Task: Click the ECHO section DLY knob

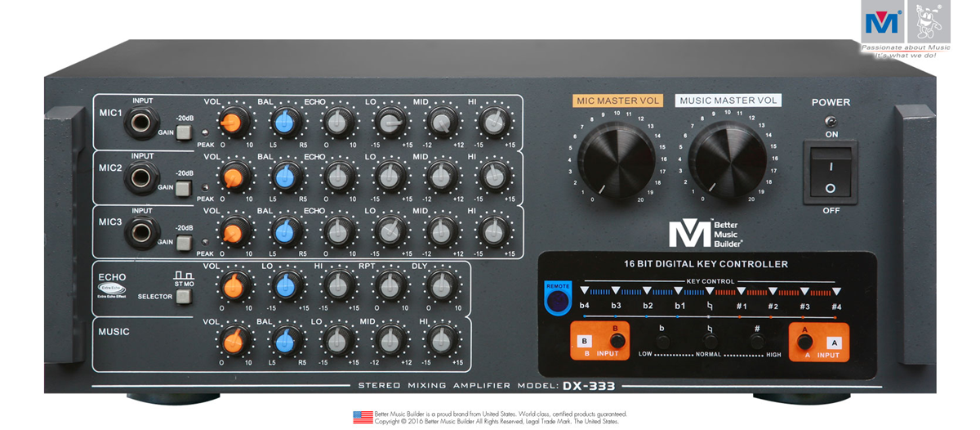Action: tap(442, 286)
